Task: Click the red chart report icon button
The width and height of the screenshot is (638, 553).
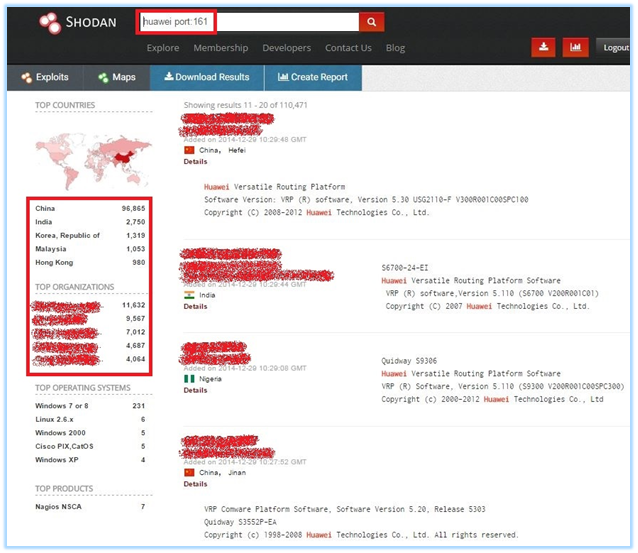Action: click(x=575, y=47)
